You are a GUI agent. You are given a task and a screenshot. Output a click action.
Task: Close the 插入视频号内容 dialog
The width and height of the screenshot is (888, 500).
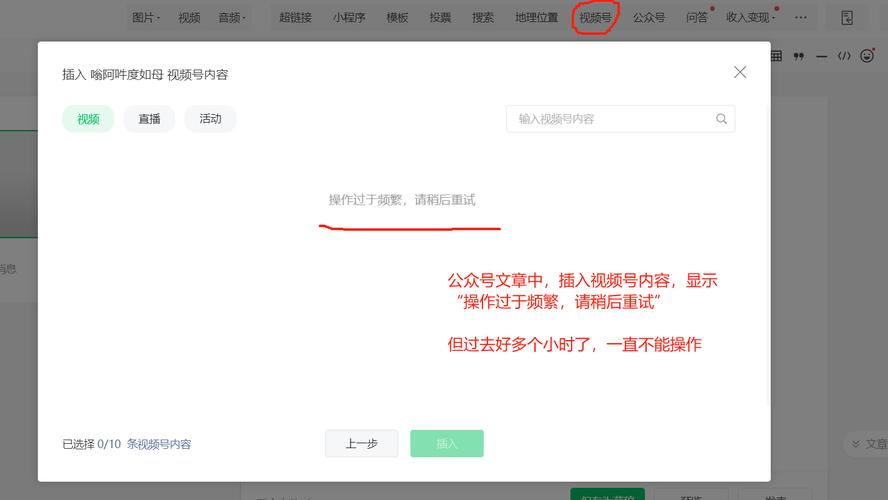[x=740, y=72]
